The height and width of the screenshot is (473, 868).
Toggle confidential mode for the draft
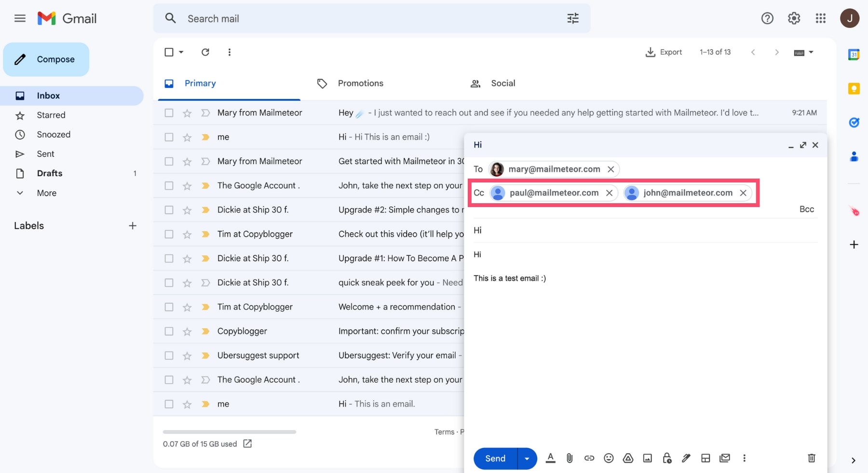pyautogui.click(x=667, y=458)
